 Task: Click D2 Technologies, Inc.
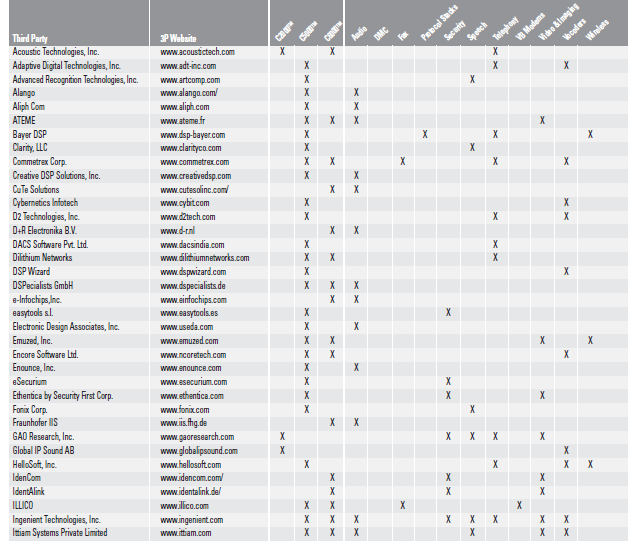(x=46, y=216)
